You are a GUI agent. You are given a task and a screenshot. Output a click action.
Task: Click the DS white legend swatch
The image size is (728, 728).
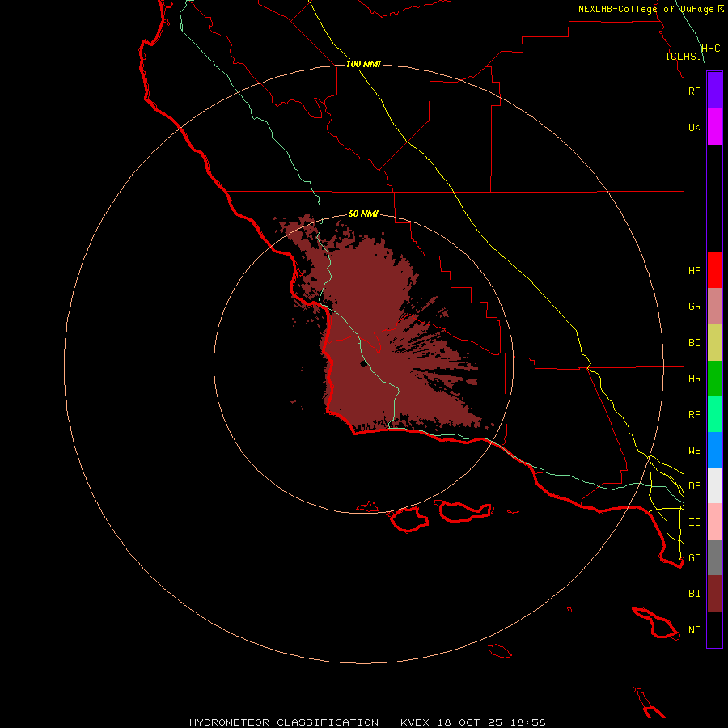click(714, 485)
